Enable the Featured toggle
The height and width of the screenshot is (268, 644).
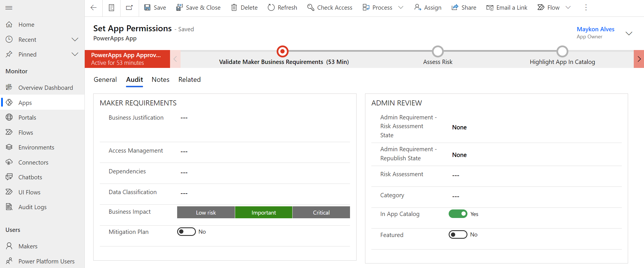point(458,234)
